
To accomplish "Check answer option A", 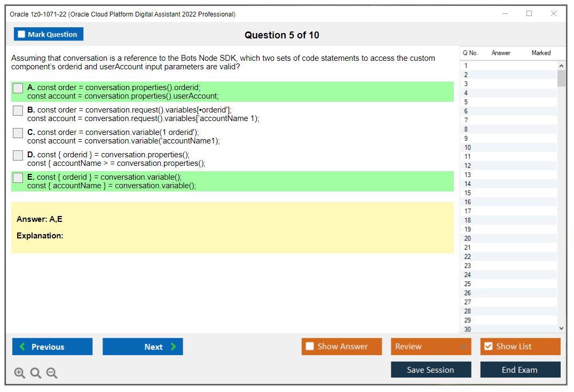I will 18,88.
